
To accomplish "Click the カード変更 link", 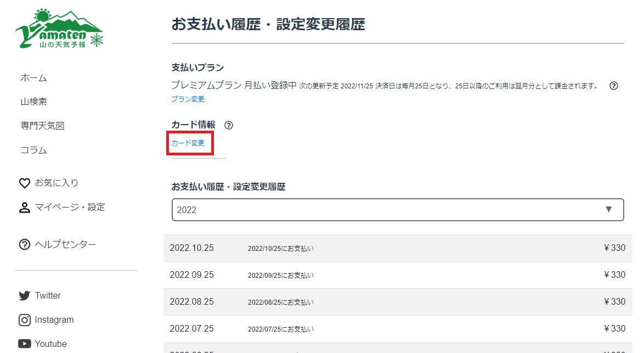I will pyautogui.click(x=188, y=143).
